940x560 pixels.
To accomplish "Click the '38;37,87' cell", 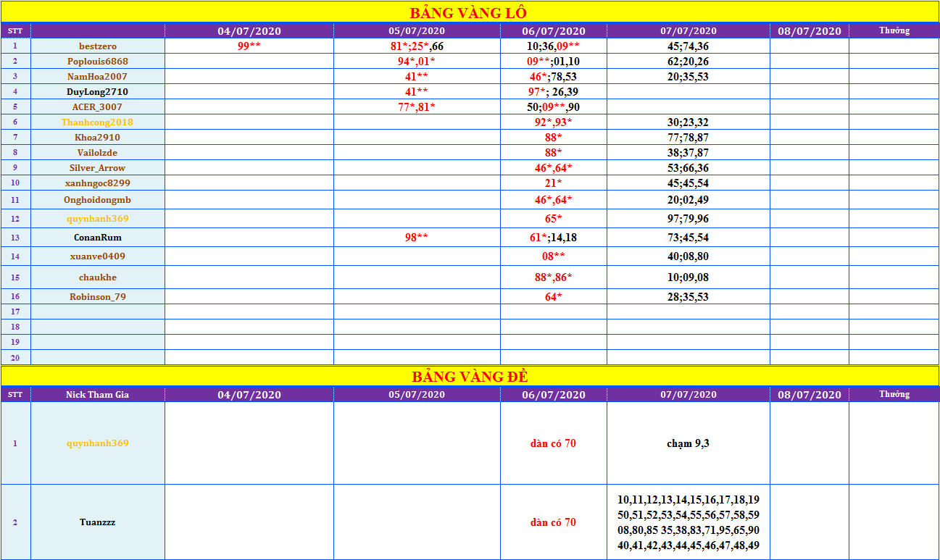I will point(689,153).
